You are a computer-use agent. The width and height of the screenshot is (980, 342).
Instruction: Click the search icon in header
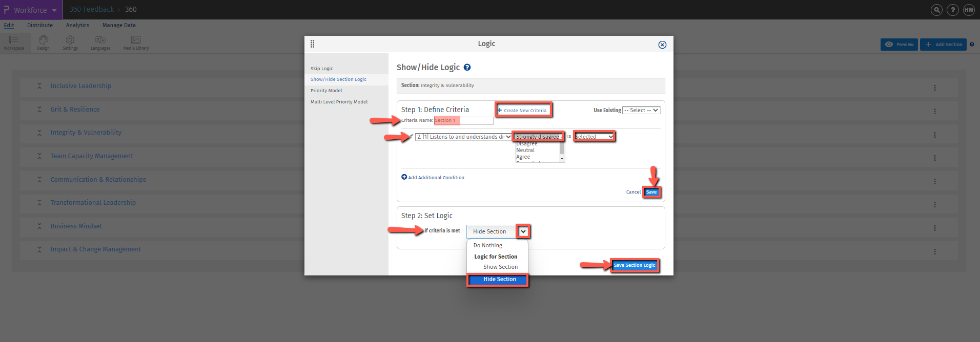tap(936, 10)
